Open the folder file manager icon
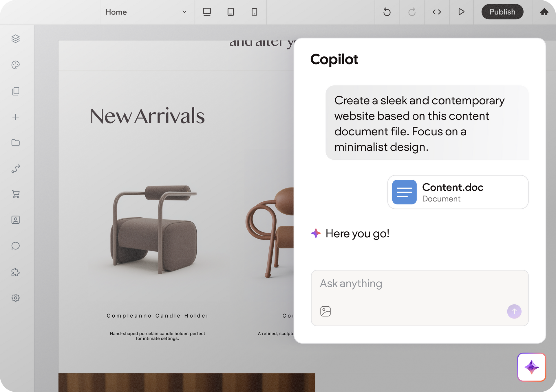 [x=16, y=143]
